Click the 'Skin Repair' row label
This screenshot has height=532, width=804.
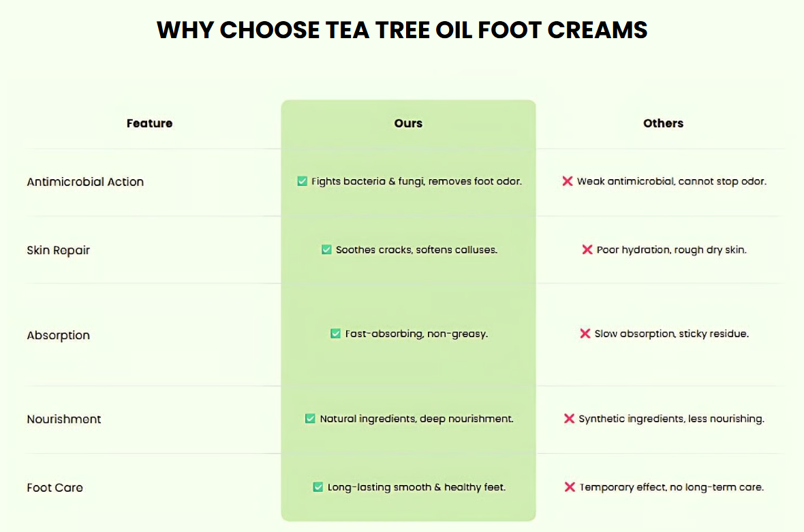point(59,251)
